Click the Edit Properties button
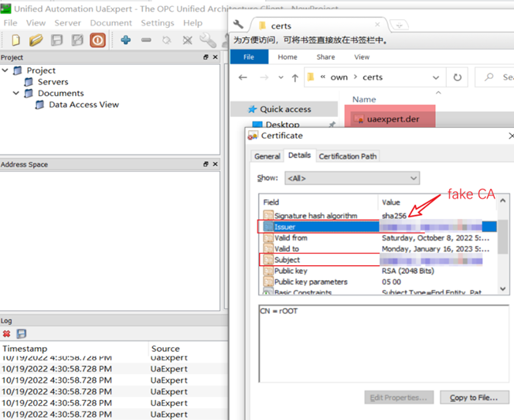The image size is (514, 420). pyautogui.click(x=399, y=398)
